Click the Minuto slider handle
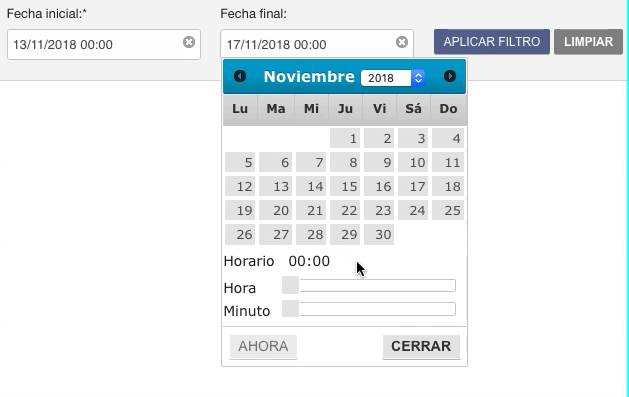Viewport: 629px width, 397px height. (x=290, y=309)
